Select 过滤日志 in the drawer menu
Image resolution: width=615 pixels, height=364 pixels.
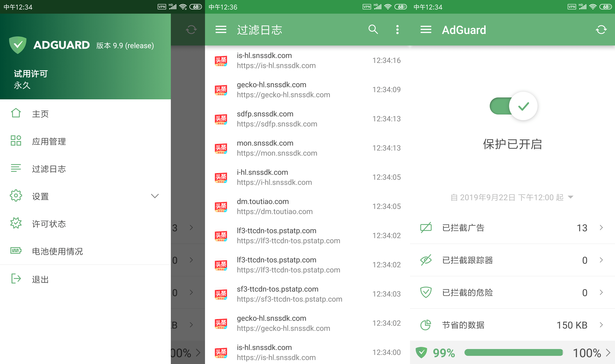[49, 169]
